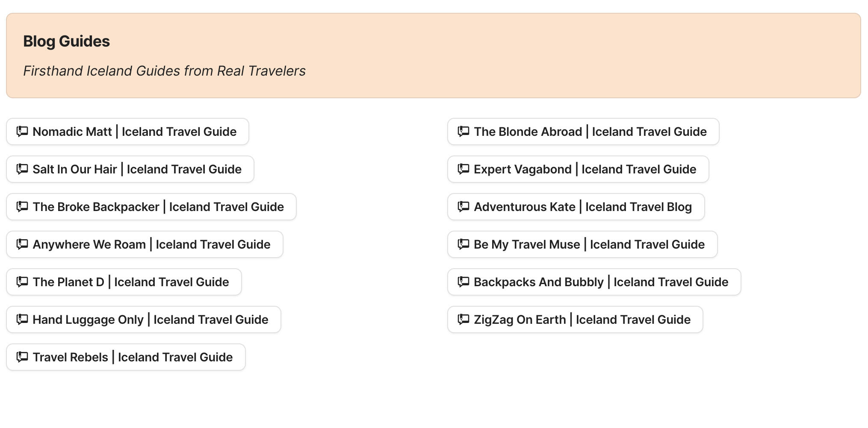Click the chat icon for Expert Vagabond
The height and width of the screenshot is (428, 868).
point(463,170)
